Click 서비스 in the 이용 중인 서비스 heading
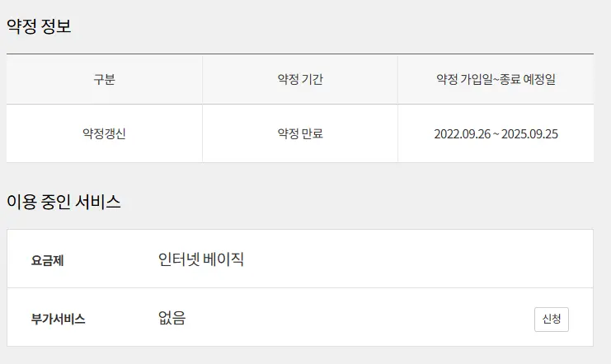 pos(99,202)
